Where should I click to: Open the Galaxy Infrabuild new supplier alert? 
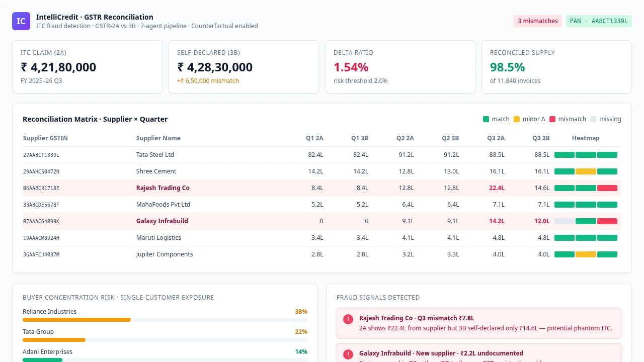(479, 352)
